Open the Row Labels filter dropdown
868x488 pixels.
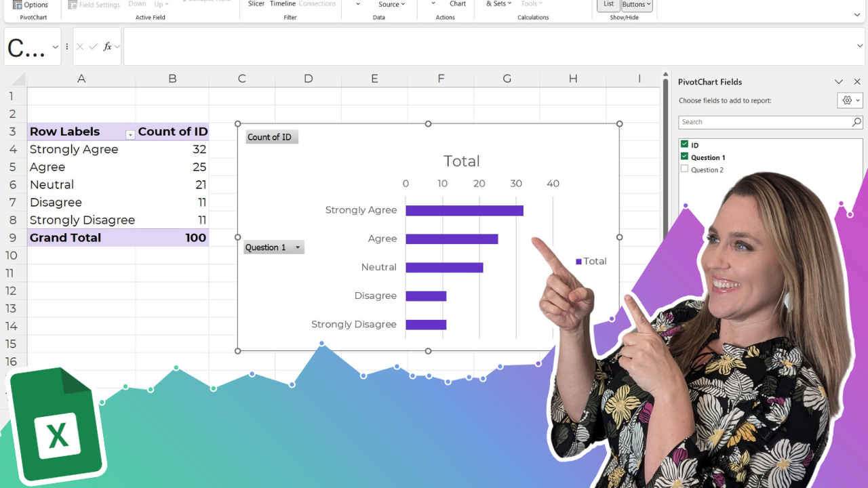click(130, 134)
